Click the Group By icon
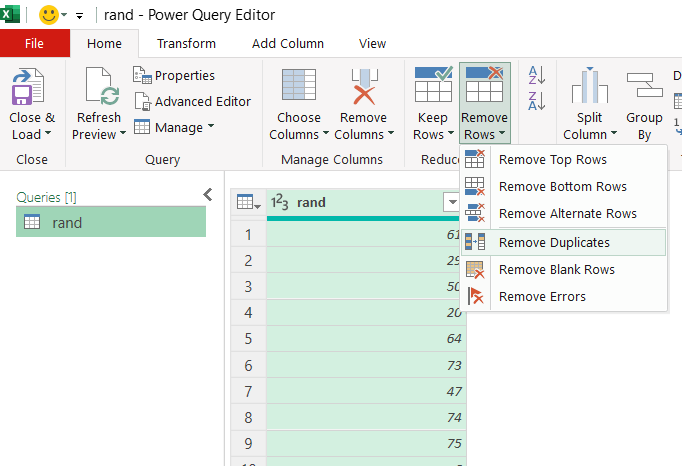The width and height of the screenshot is (682, 466). 644,90
